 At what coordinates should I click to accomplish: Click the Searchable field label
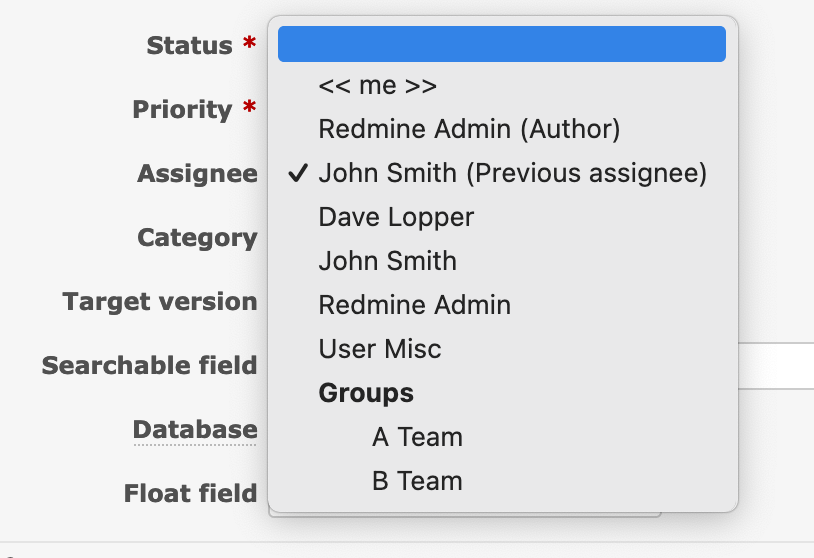tap(149, 366)
